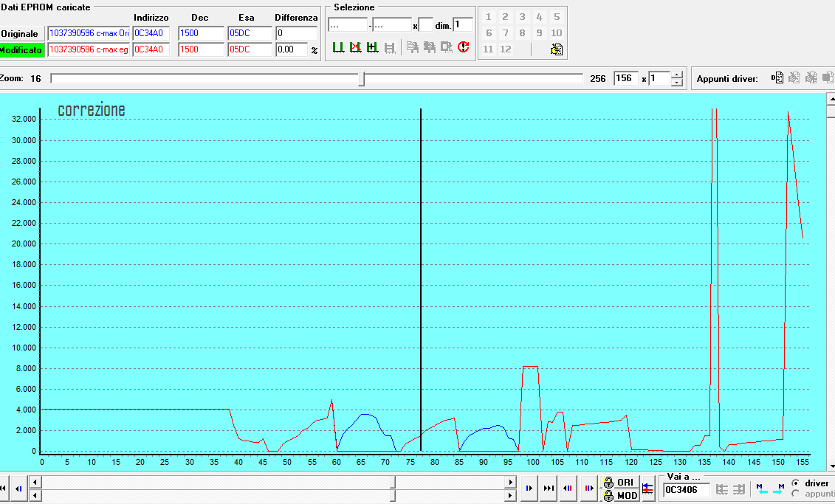Select the appunti radio button

[796, 494]
